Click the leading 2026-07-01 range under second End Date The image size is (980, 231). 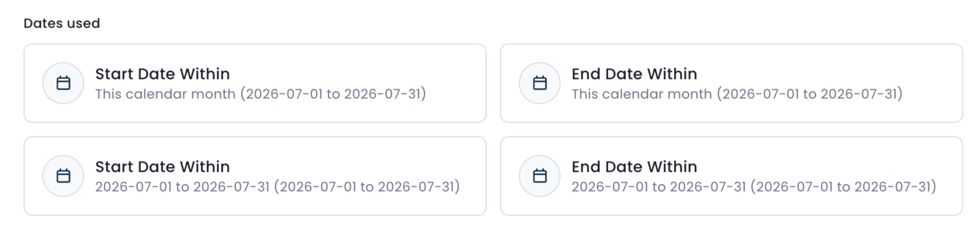click(659, 187)
